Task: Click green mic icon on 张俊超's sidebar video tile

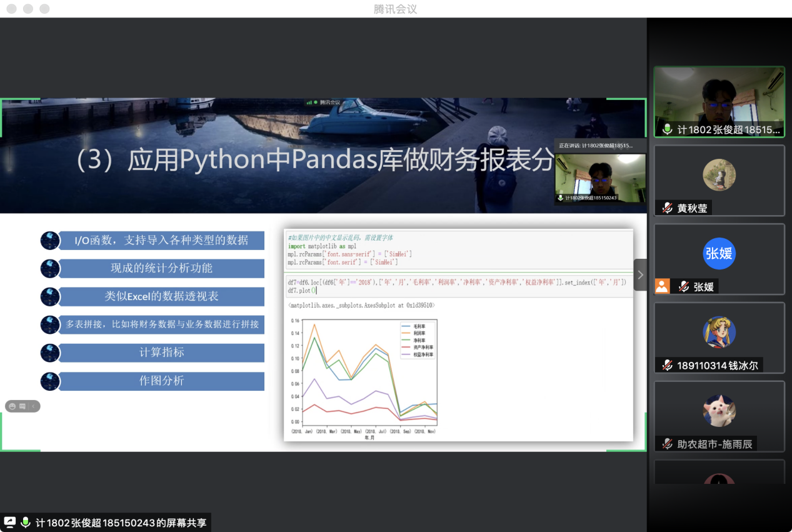Action: [x=667, y=129]
